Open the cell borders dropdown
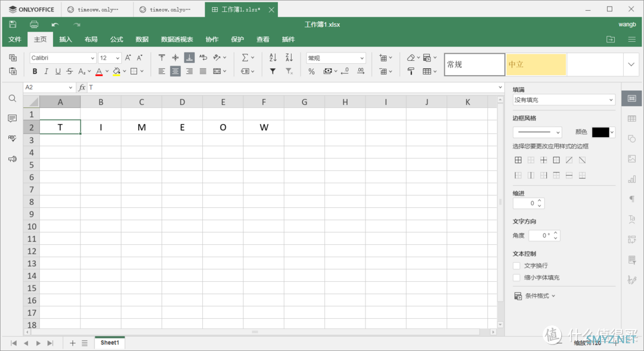 click(x=142, y=72)
